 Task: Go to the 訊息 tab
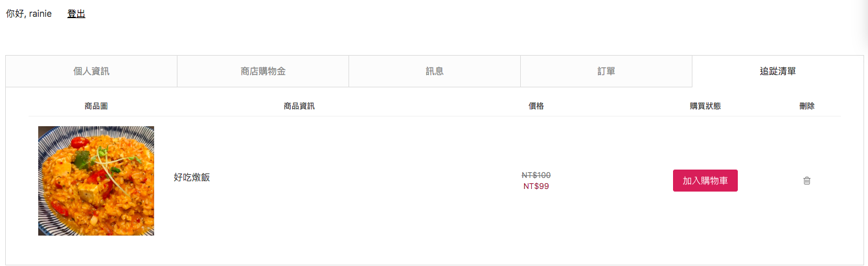[x=435, y=71]
